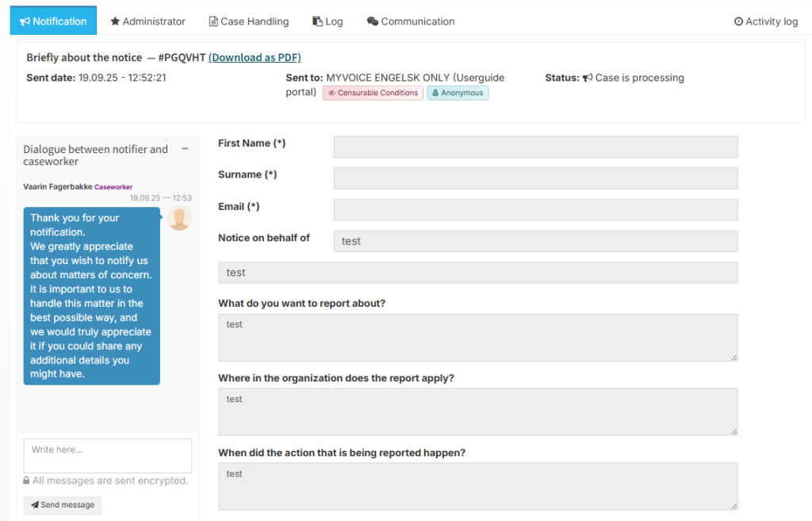Download the notice as PDF

[x=255, y=57]
